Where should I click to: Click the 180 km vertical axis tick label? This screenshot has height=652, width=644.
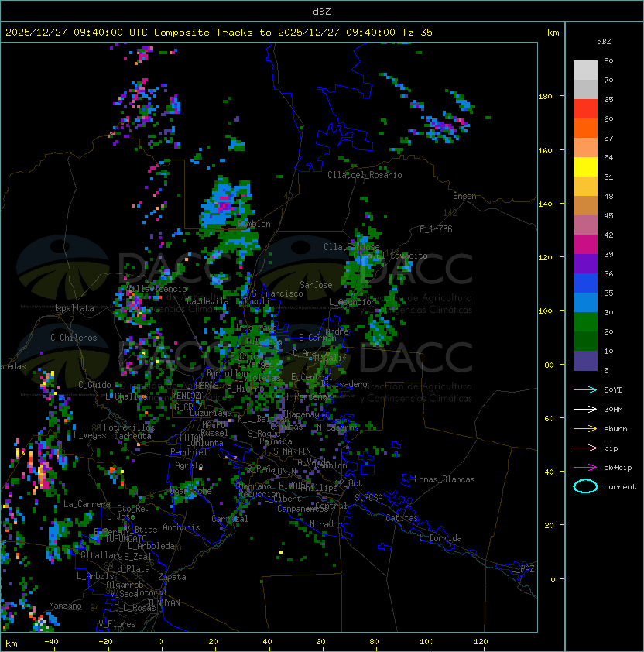(x=545, y=97)
